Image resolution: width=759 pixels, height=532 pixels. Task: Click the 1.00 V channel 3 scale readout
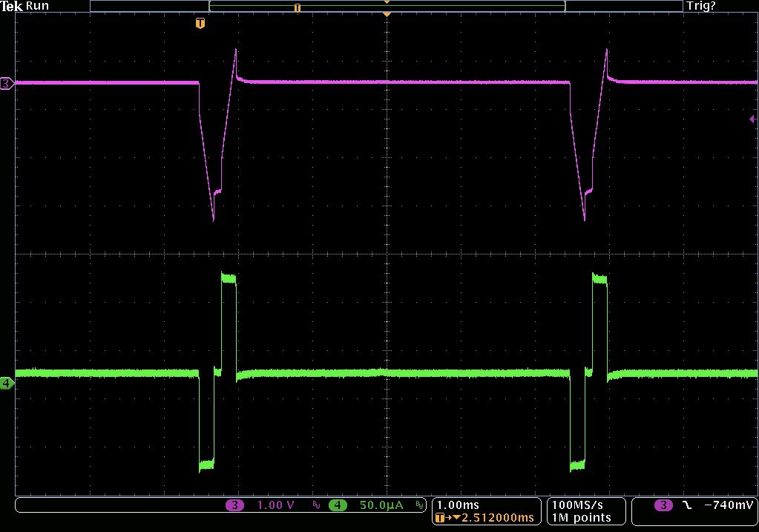click(x=275, y=505)
